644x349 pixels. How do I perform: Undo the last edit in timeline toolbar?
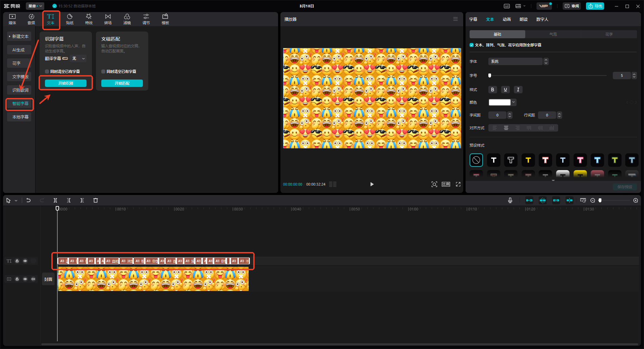[x=29, y=200]
